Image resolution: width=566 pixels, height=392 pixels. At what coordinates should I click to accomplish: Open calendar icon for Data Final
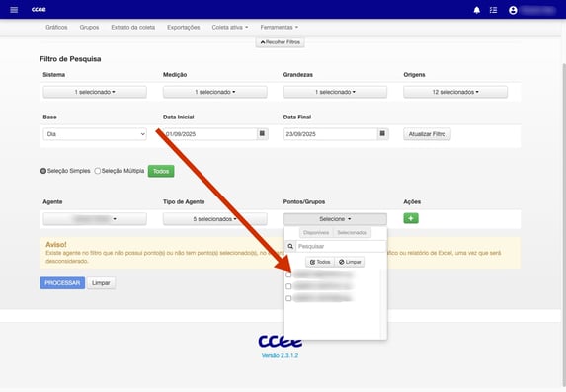tap(382, 134)
